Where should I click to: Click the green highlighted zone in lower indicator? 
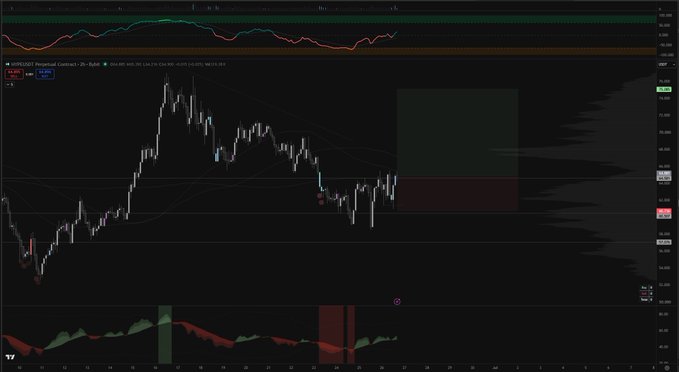click(x=165, y=334)
